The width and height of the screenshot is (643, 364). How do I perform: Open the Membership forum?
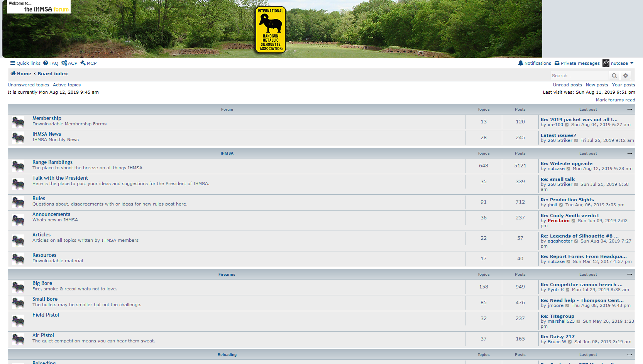click(x=47, y=118)
